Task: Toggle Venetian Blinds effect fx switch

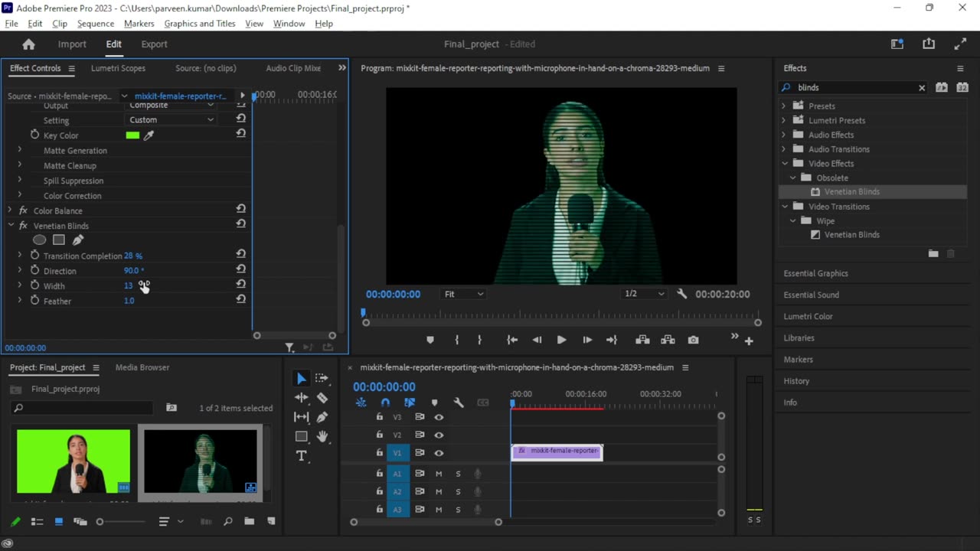Action: click(x=23, y=226)
